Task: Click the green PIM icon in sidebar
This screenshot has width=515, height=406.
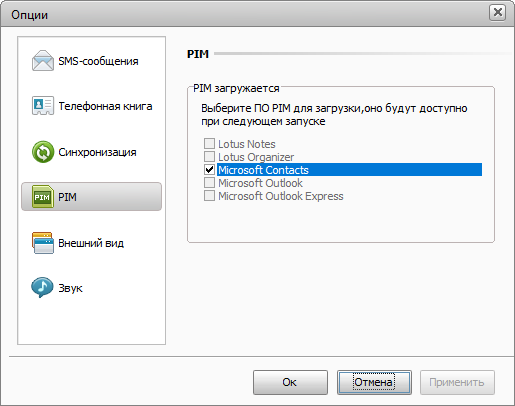Action: [43, 197]
